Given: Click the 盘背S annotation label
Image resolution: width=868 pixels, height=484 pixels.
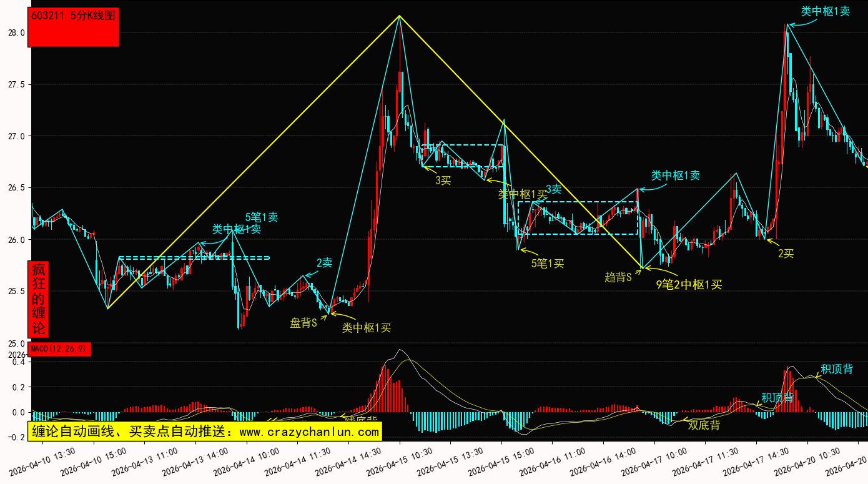Looking at the screenshot, I should (303, 323).
